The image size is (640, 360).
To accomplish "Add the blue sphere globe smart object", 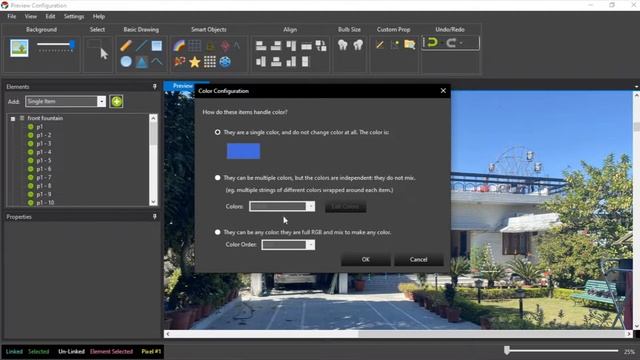I will (x=225, y=62).
